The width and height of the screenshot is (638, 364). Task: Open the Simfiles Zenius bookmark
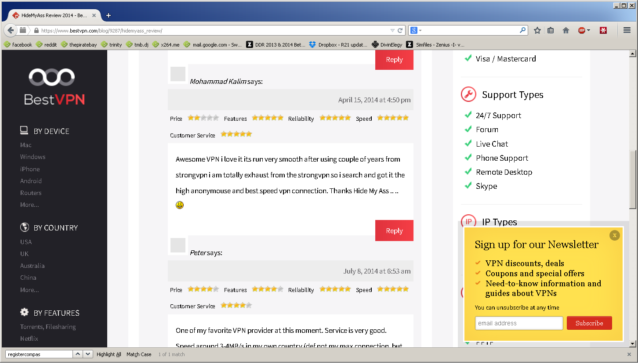[x=435, y=44]
